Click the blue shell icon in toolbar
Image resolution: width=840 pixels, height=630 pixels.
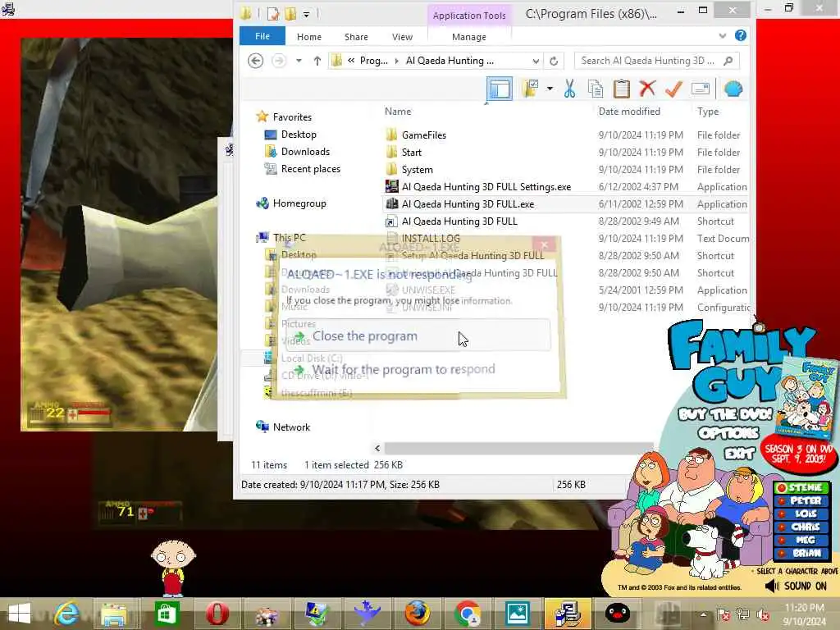[x=733, y=89]
